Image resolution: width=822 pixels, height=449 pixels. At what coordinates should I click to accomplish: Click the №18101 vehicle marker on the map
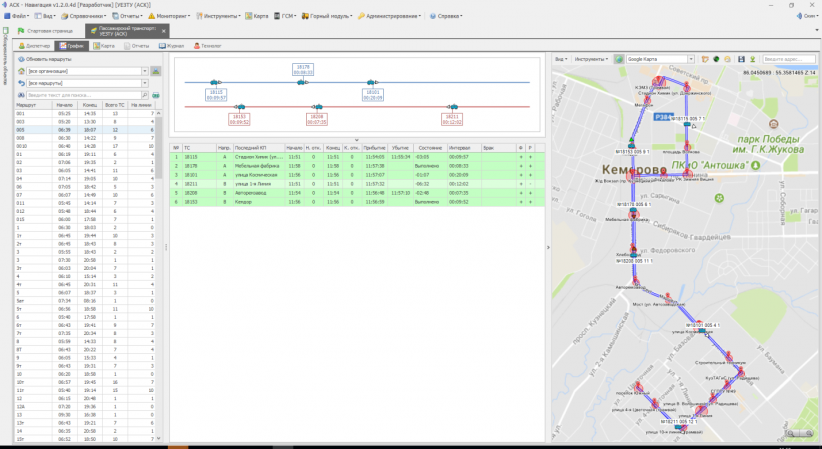pyautogui.click(x=701, y=331)
